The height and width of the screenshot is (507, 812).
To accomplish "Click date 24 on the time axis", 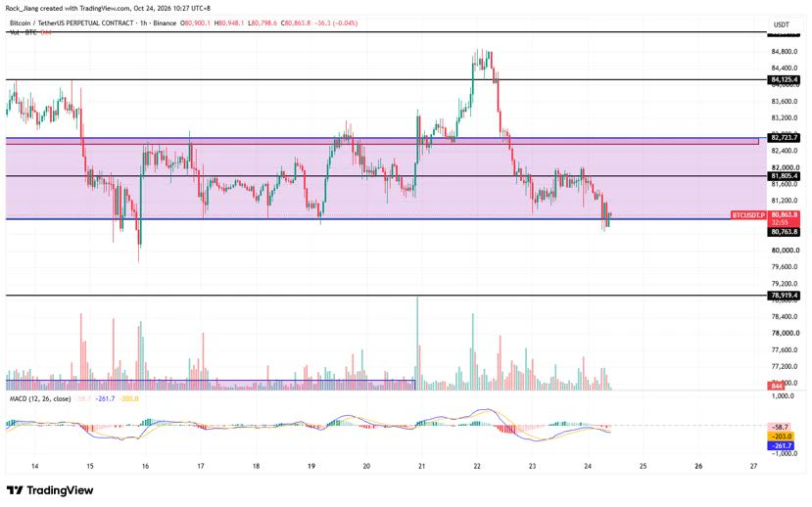I will click(588, 466).
